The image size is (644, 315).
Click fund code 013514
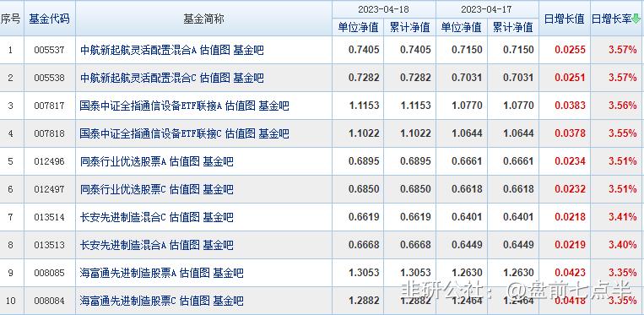coord(49,217)
